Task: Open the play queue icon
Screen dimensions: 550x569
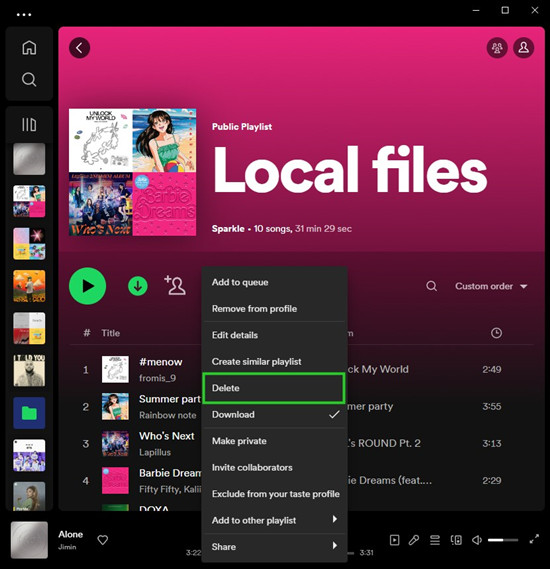Action: pos(435,540)
